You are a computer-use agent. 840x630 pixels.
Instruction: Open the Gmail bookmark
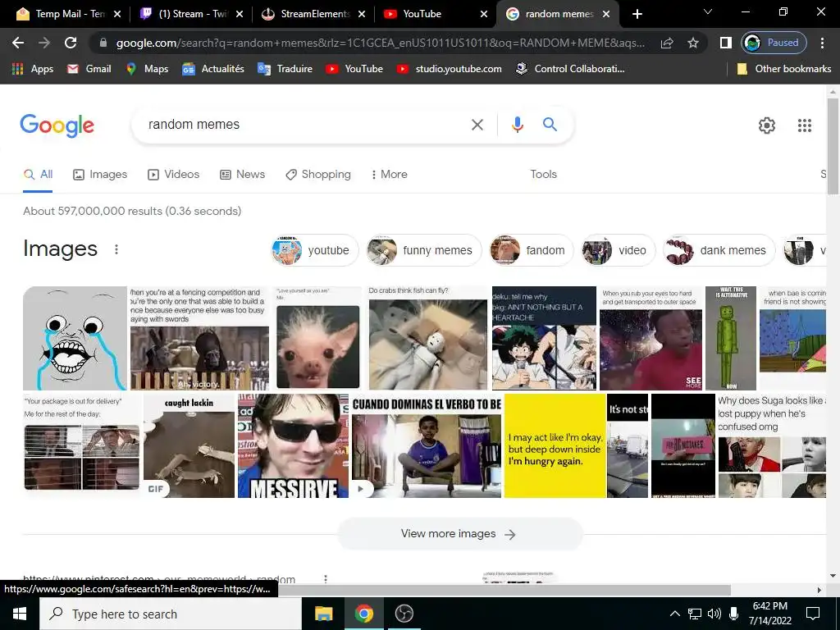click(x=89, y=69)
